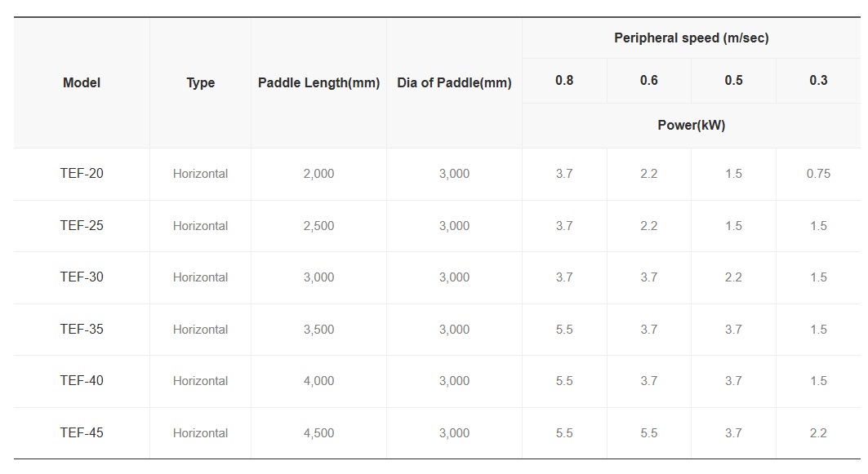Click the Model column header
The image size is (868, 474).
pyautogui.click(x=82, y=82)
